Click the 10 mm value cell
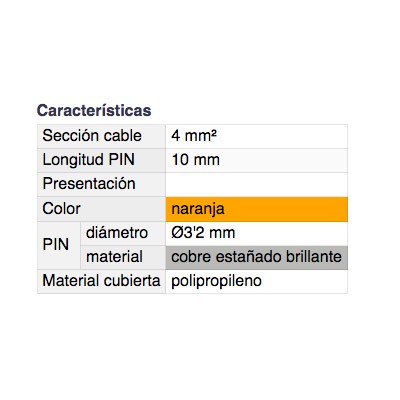This screenshot has width=400, height=400. (x=256, y=160)
